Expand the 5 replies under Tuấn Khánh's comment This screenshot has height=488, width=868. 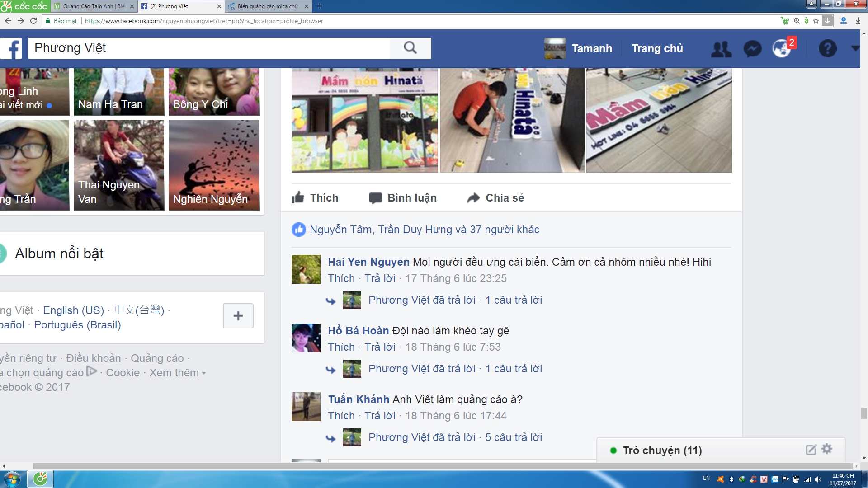pyautogui.click(x=513, y=437)
